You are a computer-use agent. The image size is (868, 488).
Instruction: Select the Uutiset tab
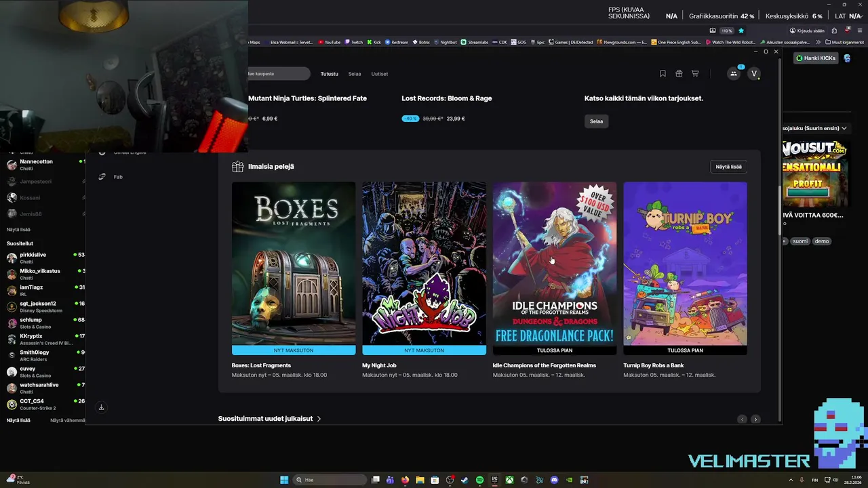380,74
